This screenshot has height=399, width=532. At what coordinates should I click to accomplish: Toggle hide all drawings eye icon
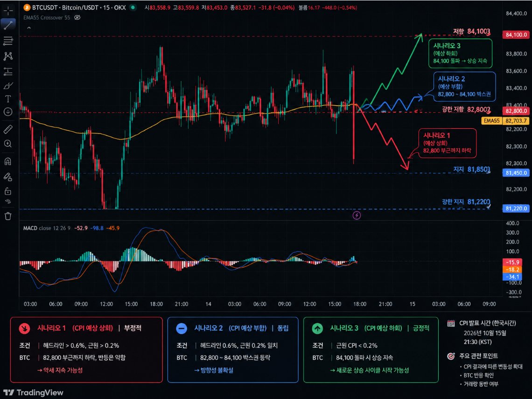tap(8, 202)
